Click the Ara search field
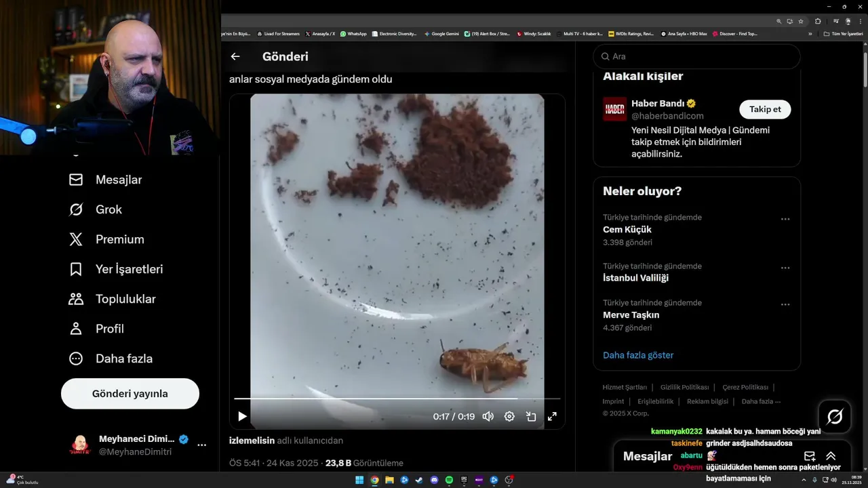This screenshot has height=488, width=868. 696,56
